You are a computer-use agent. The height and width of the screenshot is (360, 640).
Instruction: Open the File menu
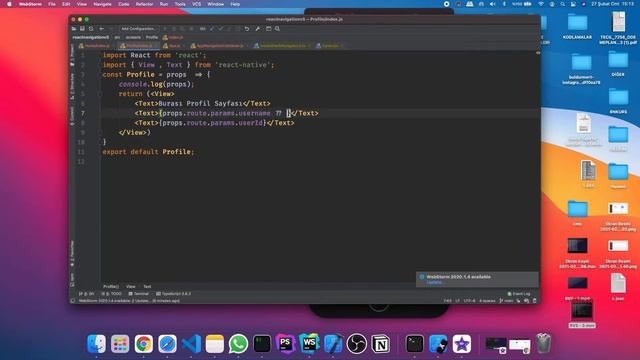(52, 4)
